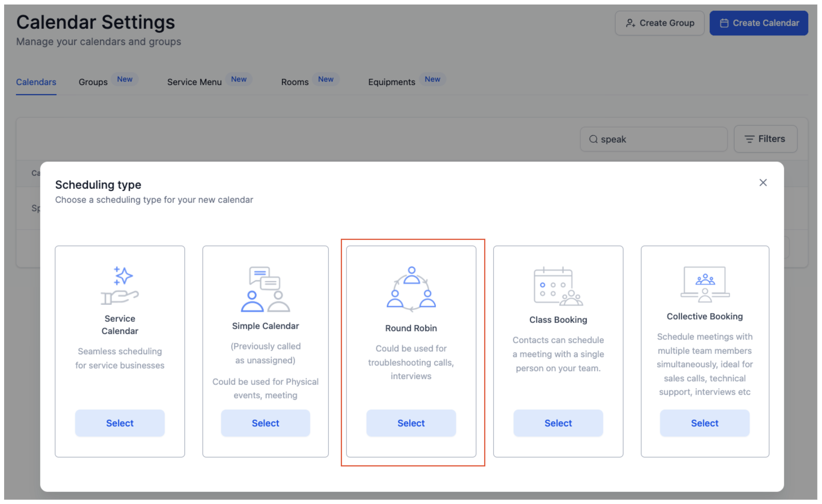Screen dimensions: 822x504
Task: Click the magnifier icon in search field
Action: [x=594, y=139]
